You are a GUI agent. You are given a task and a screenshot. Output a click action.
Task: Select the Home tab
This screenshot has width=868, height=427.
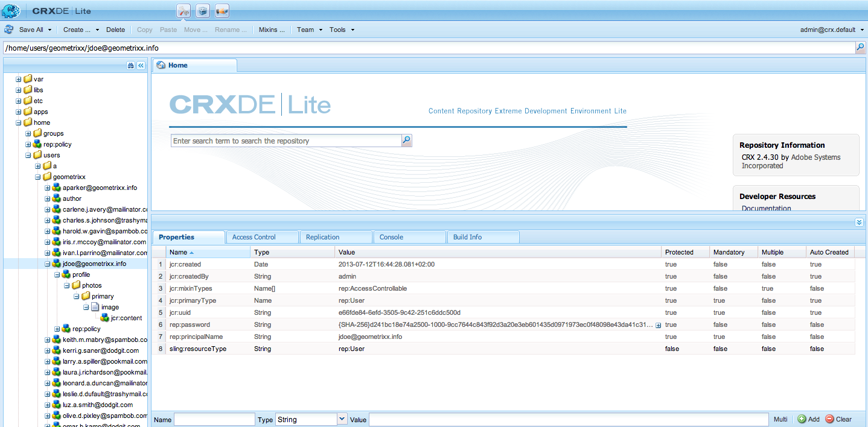pos(194,65)
